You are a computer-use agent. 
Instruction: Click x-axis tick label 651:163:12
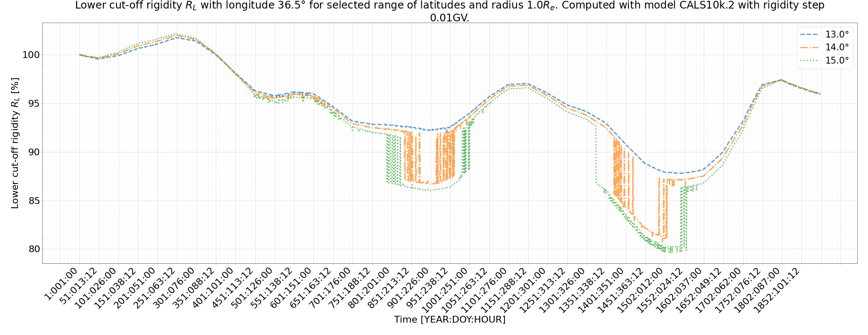pos(311,288)
